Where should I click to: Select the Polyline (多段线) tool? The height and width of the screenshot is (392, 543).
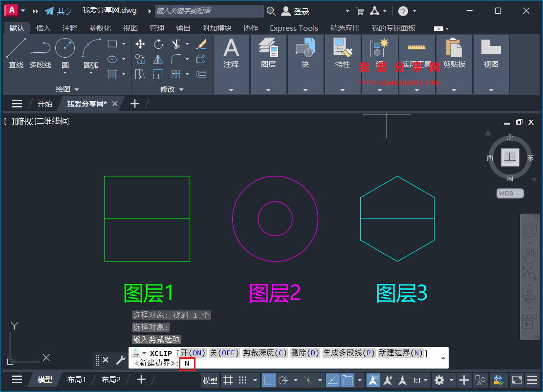(40, 48)
